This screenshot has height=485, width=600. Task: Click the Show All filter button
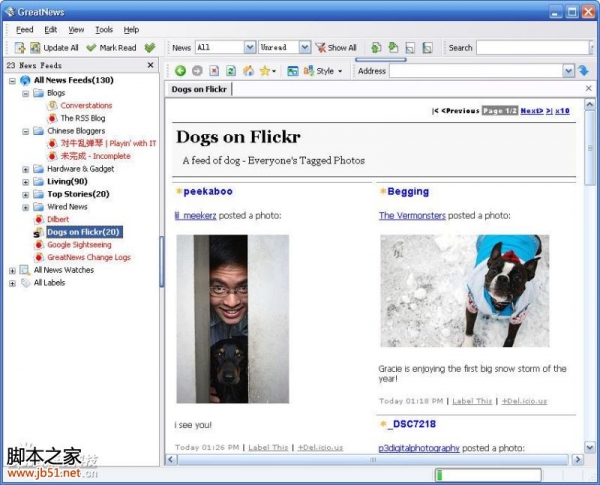click(336, 48)
